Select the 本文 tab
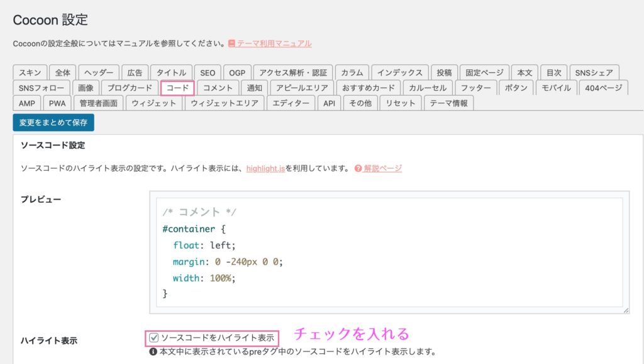 coord(525,72)
